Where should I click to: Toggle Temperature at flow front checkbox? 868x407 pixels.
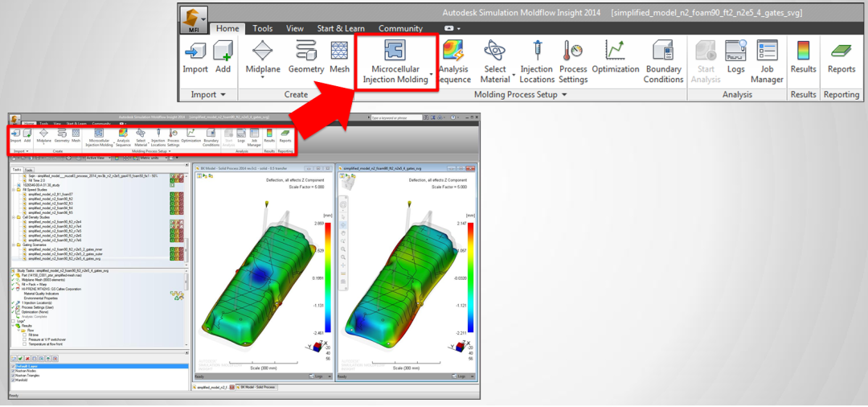click(x=24, y=344)
